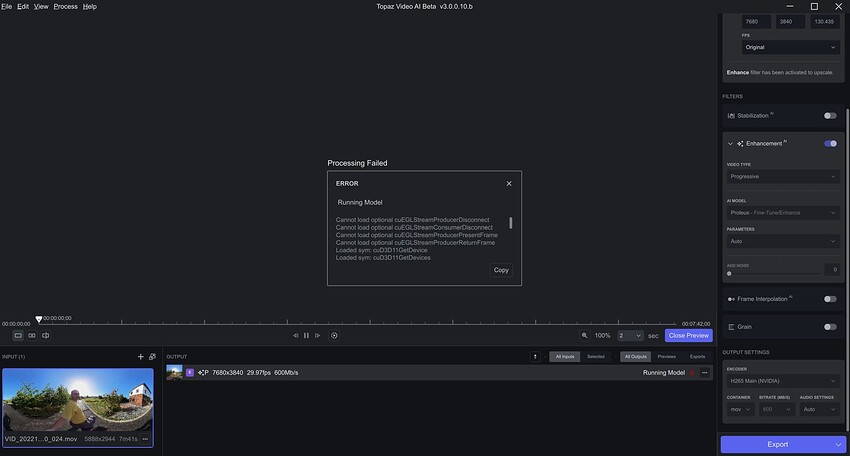
Task: Switch to the Exports tab
Action: [x=697, y=357]
